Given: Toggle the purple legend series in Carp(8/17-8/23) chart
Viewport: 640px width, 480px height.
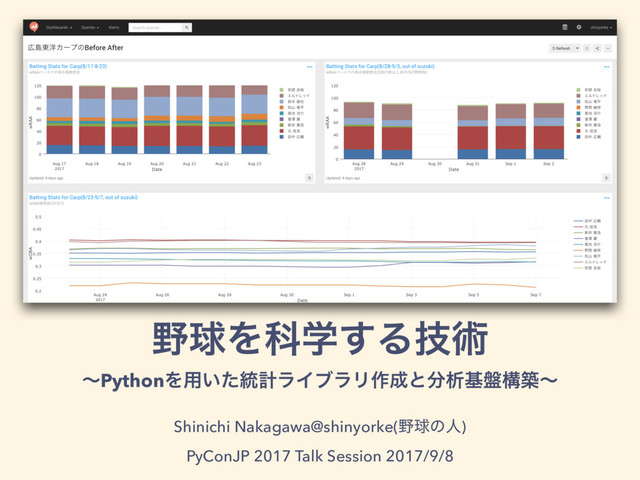Looking at the screenshot, I should (x=292, y=119).
